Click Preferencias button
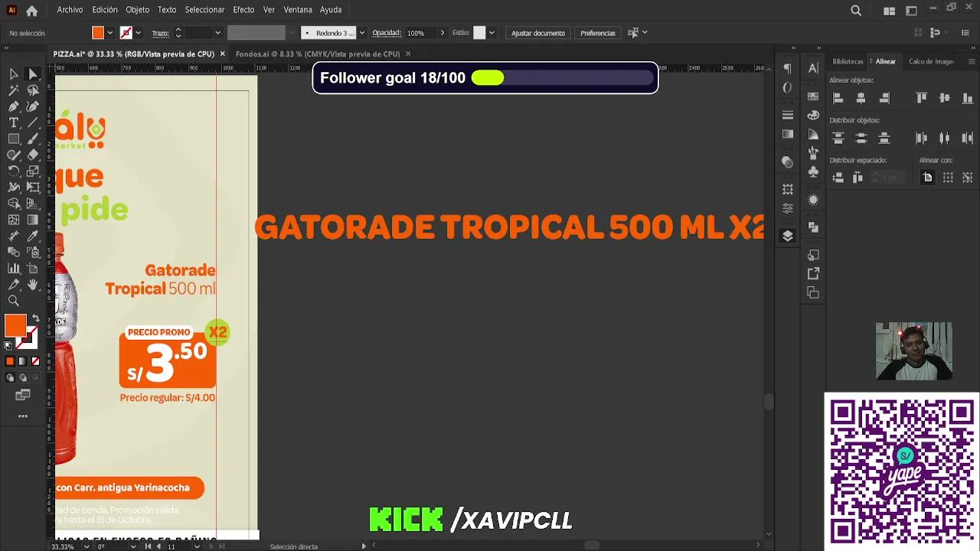 597,33
